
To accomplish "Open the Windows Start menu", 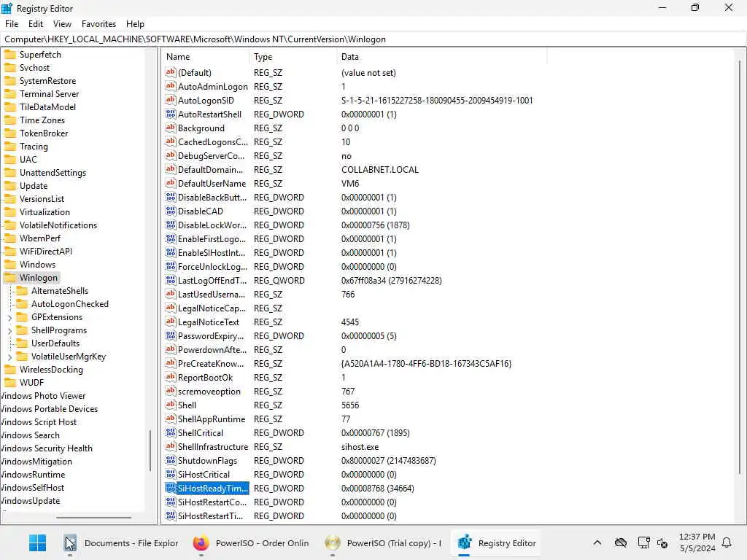I will pyautogui.click(x=37, y=542).
